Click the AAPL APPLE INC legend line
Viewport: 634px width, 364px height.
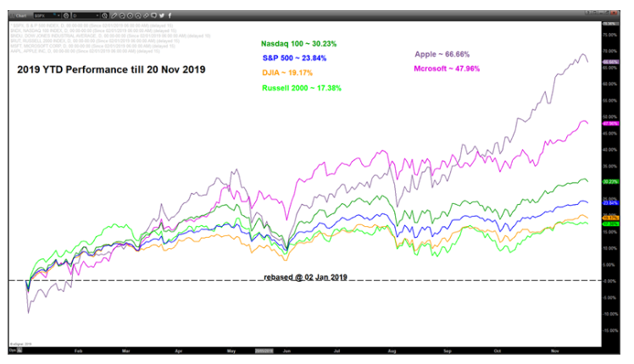(86, 52)
